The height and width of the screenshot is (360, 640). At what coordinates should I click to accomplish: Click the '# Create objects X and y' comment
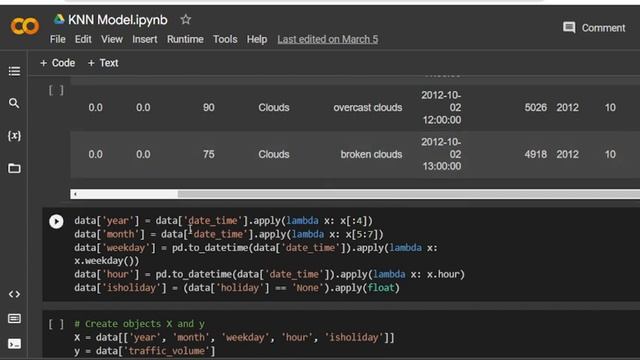[140, 324]
